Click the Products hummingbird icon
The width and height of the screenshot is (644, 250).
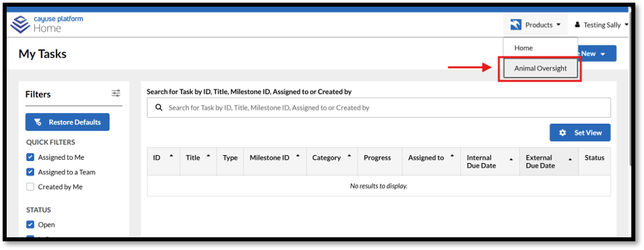click(x=516, y=25)
